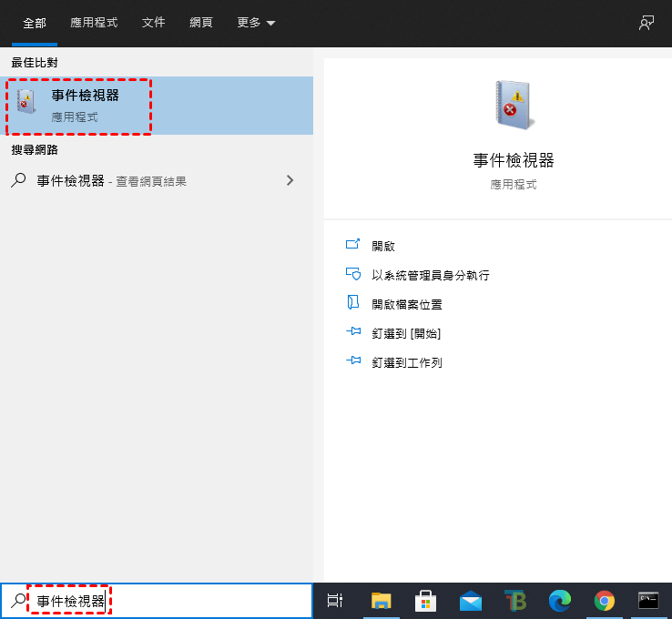The height and width of the screenshot is (619, 672).
Task: Open the feedback icon at top right
Action: [x=647, y=23]
